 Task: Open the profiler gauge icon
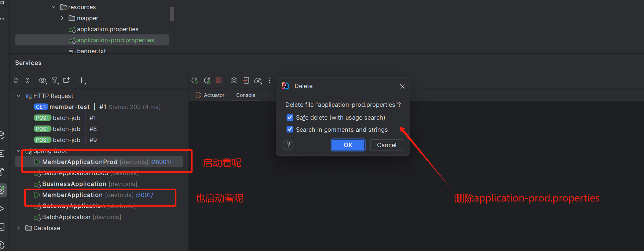pyautogui.click(x=258, y=81)
